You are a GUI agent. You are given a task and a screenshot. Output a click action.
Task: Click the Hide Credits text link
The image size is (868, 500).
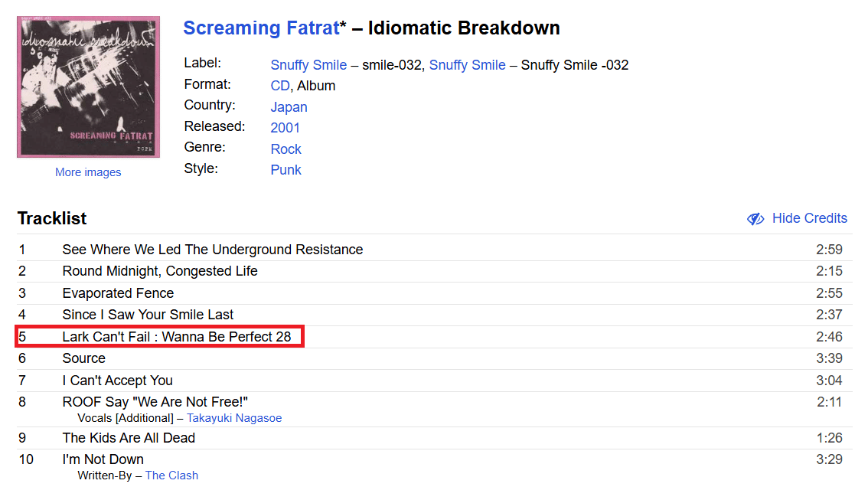[809, 218]
